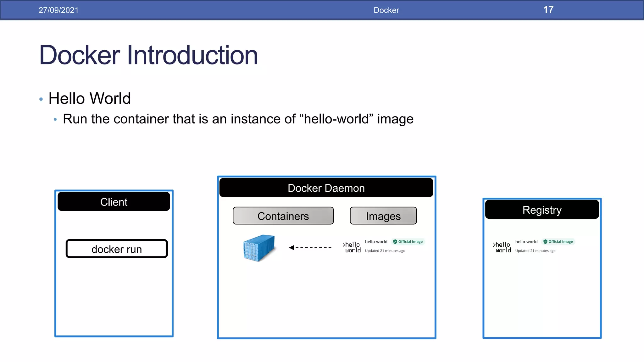The width and height of the screenshot is (644, 362).
Task: Select the Containers label box
Action: coord(283,216)
